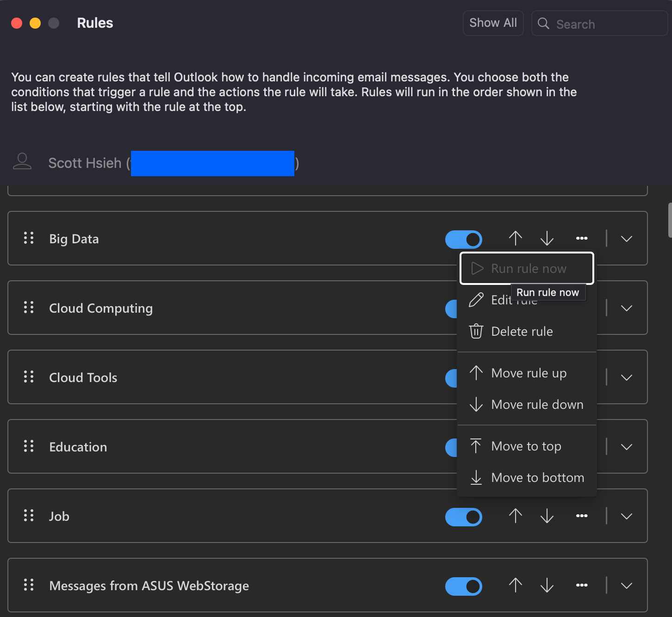Toggle off Messages from ASUS WebStorage rule

pyautogui.click(x=463, y=586)
